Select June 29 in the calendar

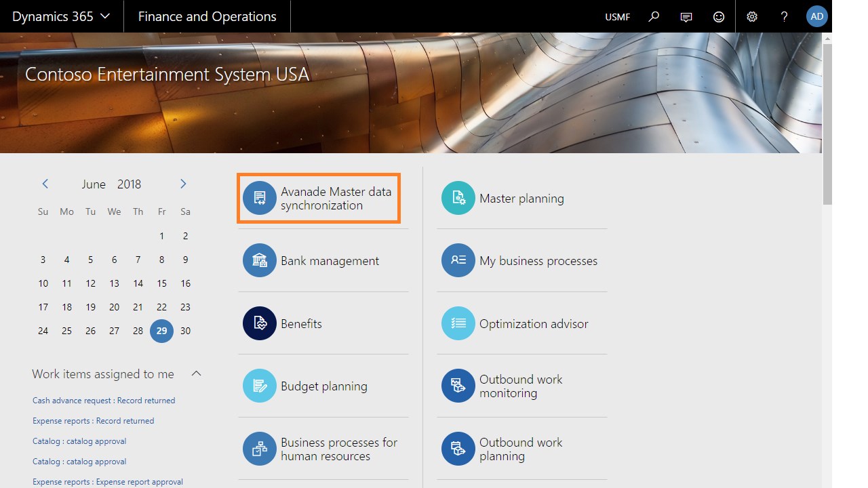161,331
